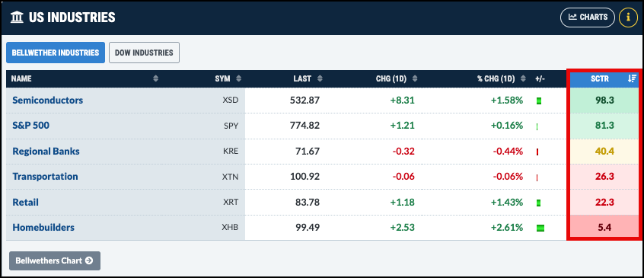This screenshot has width=644, height=278.
Task: Switch to Dow Industries tab
Action: click(x=144, y=53)
